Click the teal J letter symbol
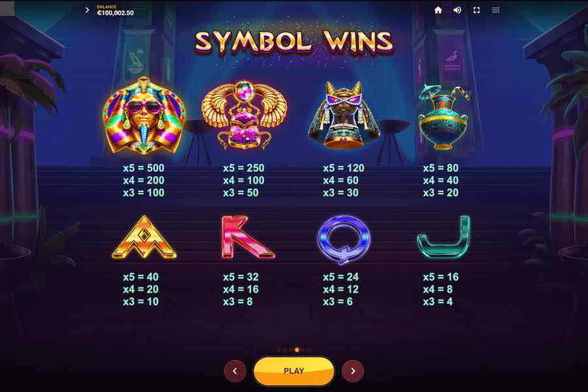 [444, 237]
